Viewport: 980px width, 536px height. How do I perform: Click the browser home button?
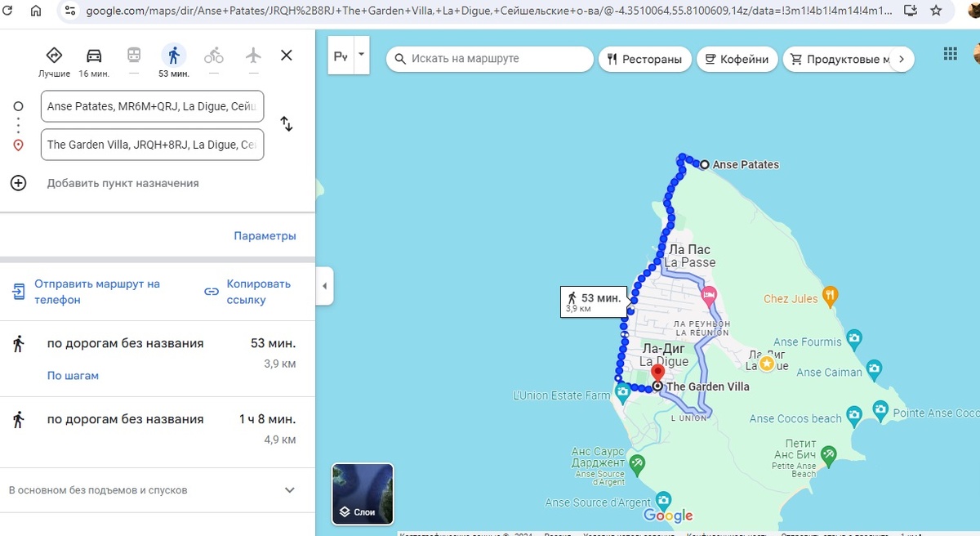pos(36,11)
